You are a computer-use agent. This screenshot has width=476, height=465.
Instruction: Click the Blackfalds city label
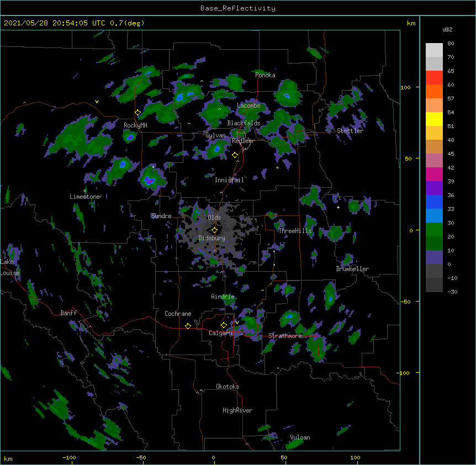coord(244,123)
